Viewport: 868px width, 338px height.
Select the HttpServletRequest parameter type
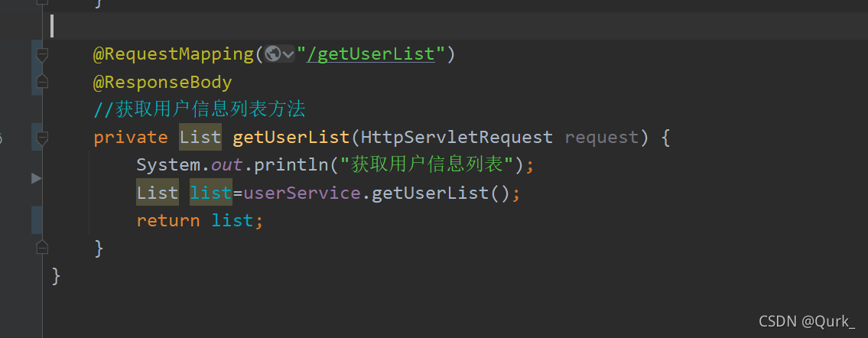coord(456,138)
